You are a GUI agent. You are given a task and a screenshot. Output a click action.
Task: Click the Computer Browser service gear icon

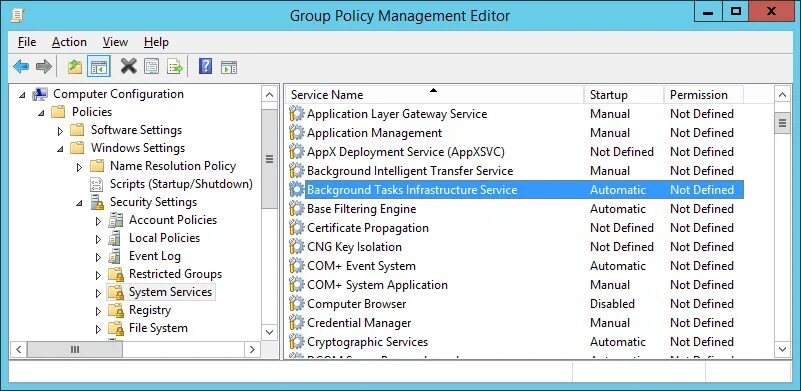(296, 304)
